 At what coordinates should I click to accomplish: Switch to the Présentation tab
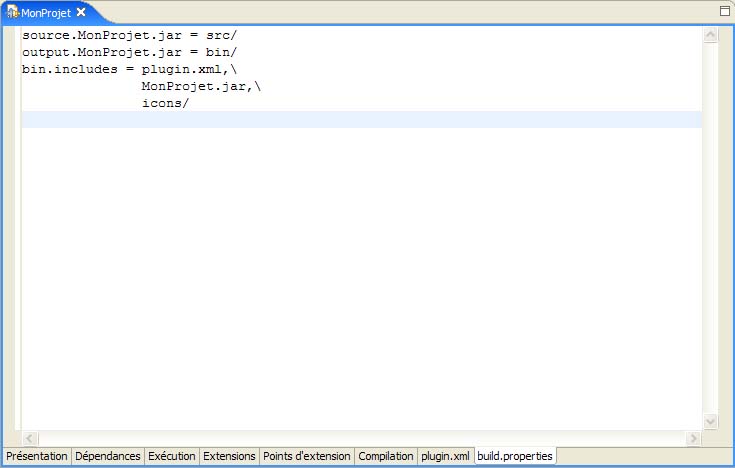(36, 456)
